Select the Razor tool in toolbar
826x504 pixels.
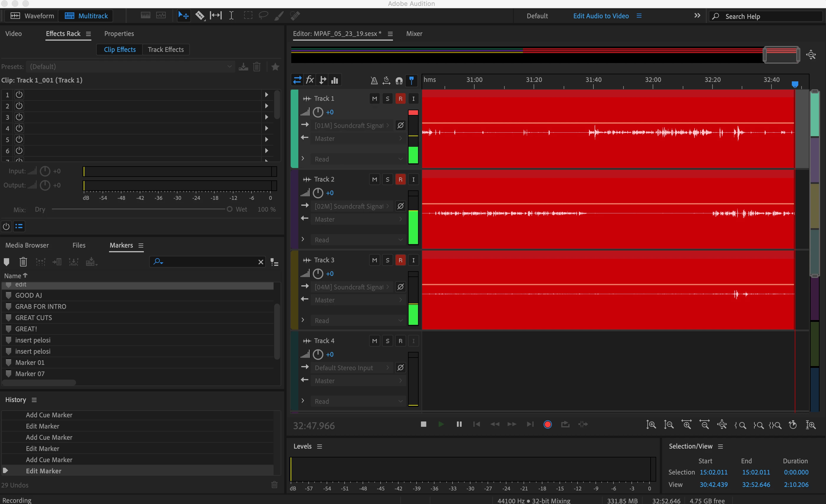[x=200, y=15]
